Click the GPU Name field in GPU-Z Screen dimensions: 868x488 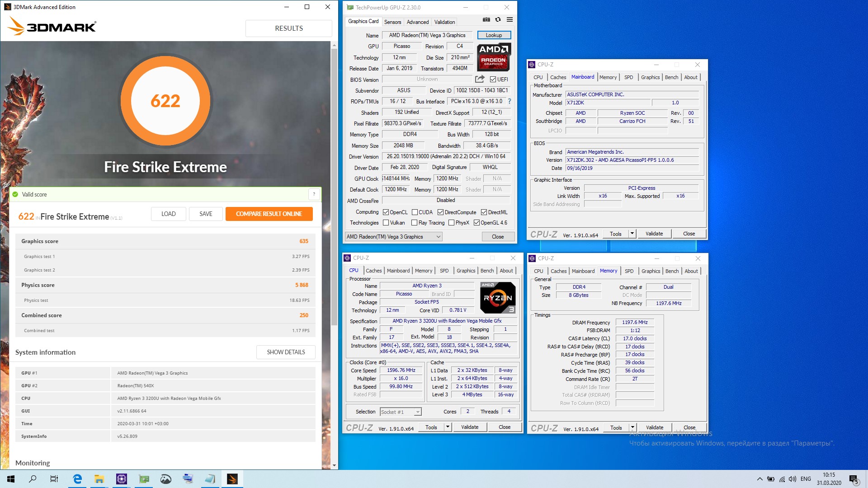pyautogui.click(x=427, y=35)
